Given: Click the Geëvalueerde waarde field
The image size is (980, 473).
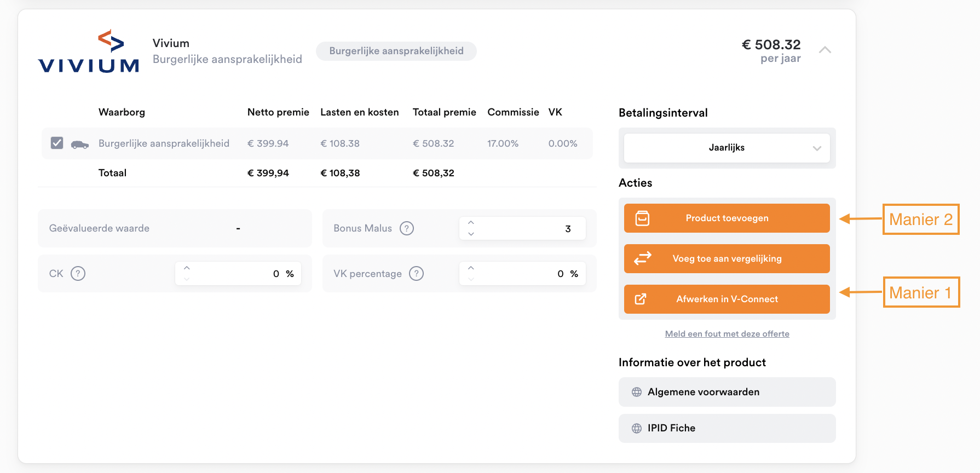Looking at the screenshot, I should [x=175, y=228].
